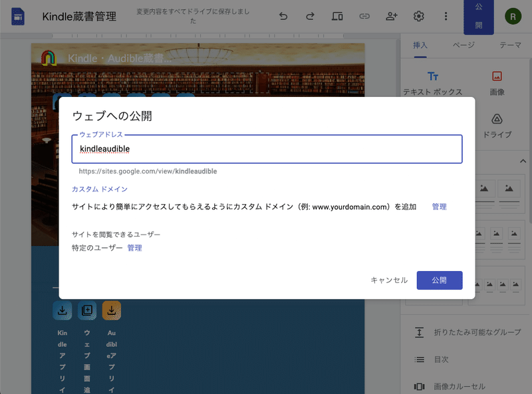Insert from ドライブ in the side panel
The height and width of the screenshot is (394, 532).
click(x=497, y=126)
